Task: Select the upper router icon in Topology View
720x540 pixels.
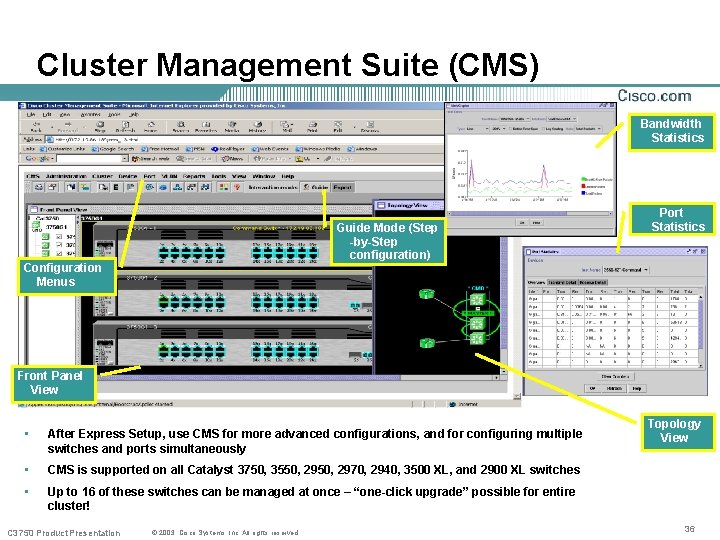Action: click(x=427, y=294)
